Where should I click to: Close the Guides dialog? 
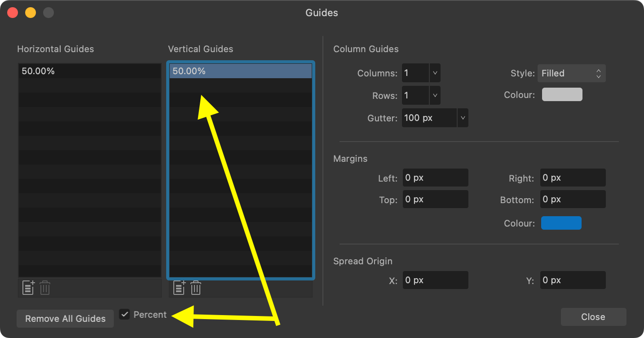(593, 316)
